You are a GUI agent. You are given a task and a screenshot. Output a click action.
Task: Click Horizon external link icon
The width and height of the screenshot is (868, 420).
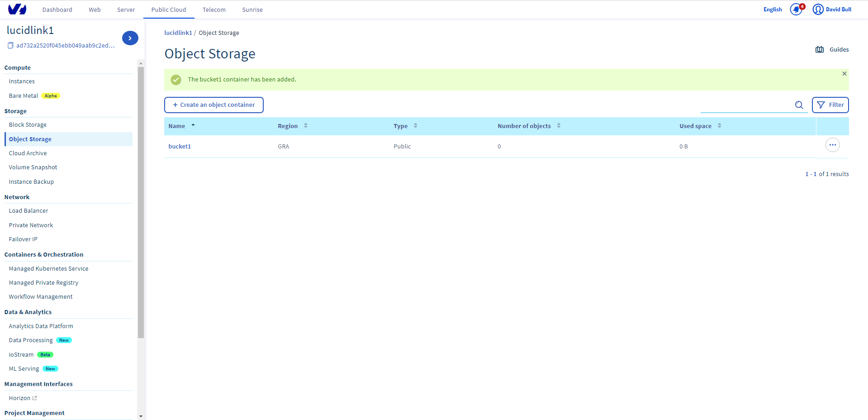[35, 398]
